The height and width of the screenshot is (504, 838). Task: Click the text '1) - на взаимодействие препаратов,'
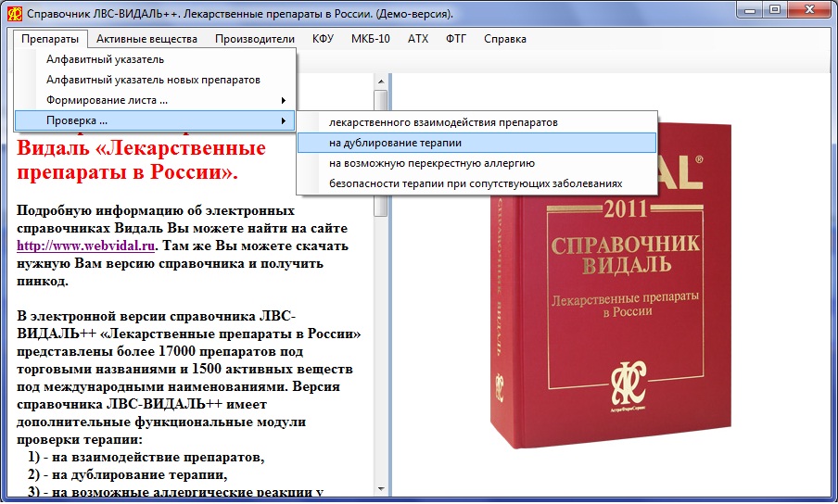coord(146,457)
